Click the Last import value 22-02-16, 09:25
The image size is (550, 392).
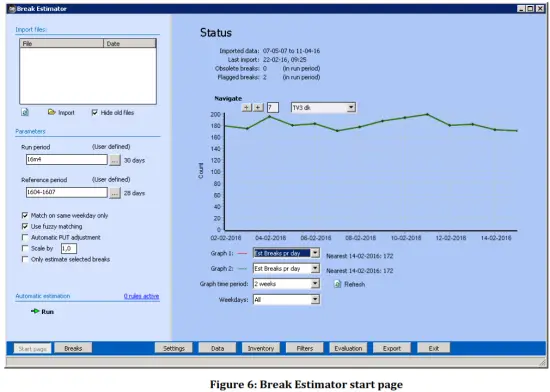tap(284, 60)
